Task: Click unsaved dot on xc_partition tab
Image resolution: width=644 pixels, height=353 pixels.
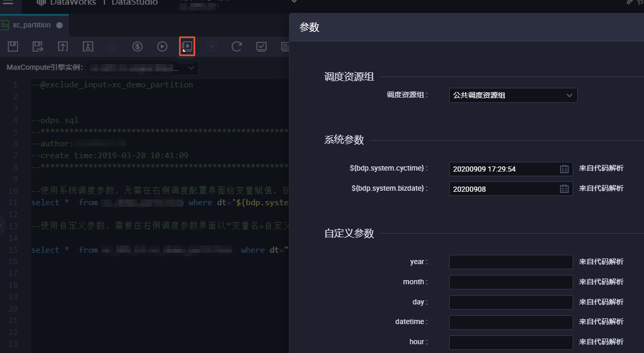Action: [59, 25]
